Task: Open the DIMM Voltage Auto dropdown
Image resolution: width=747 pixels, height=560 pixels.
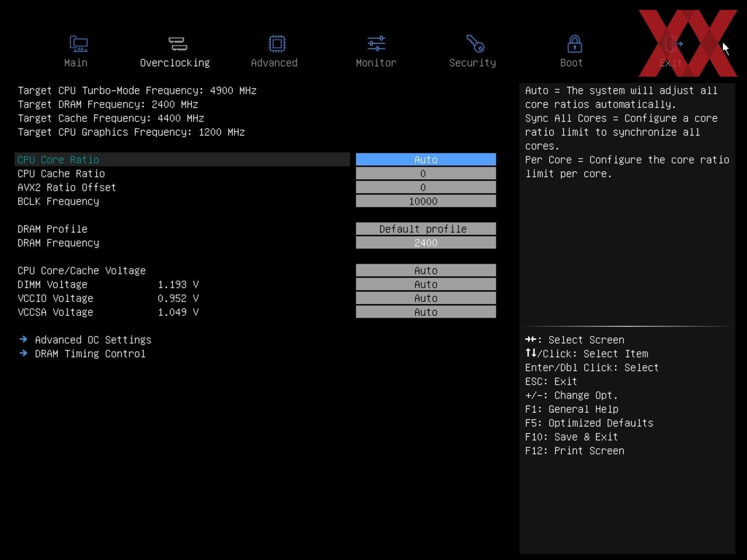Action: (x=426, y=284)
